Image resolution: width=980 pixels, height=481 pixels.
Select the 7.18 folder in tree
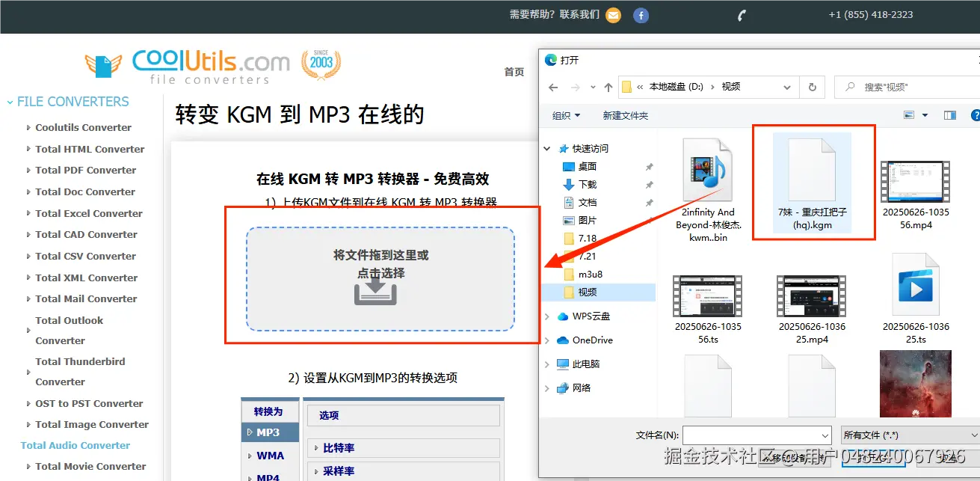[588, 238]
